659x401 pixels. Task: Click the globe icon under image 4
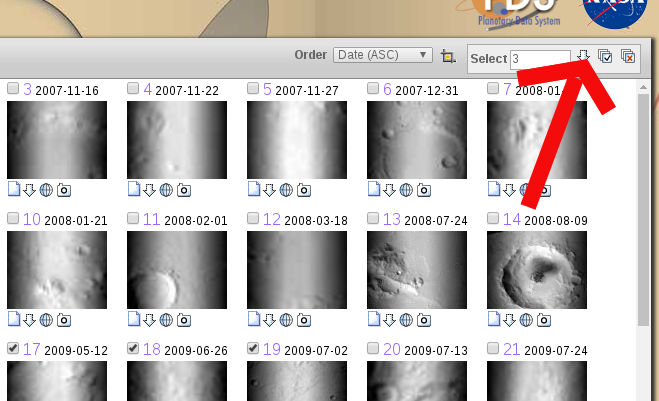[166, 190]
